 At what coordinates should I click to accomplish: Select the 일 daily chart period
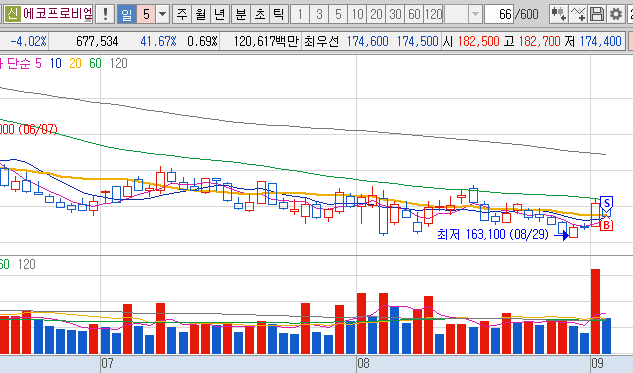[127, 15]
